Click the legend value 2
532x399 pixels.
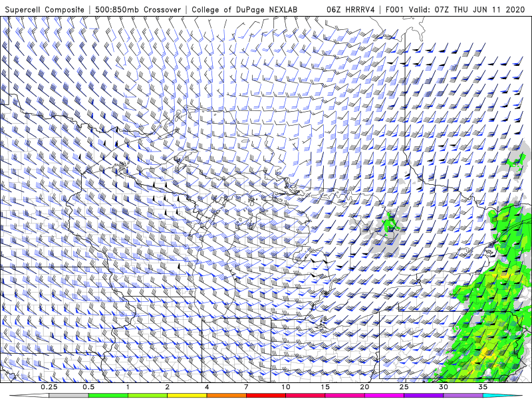pyautogui.click(x=168, y=387)
